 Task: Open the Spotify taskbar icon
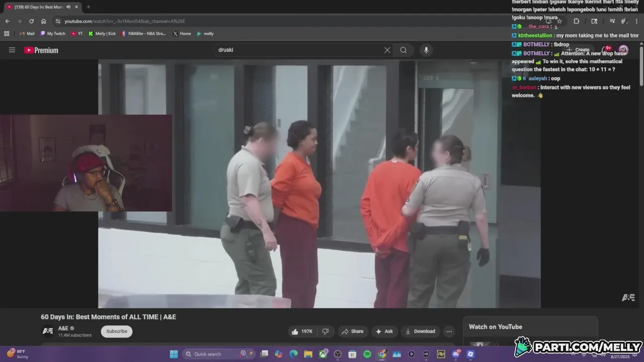(x=367, y=354)
